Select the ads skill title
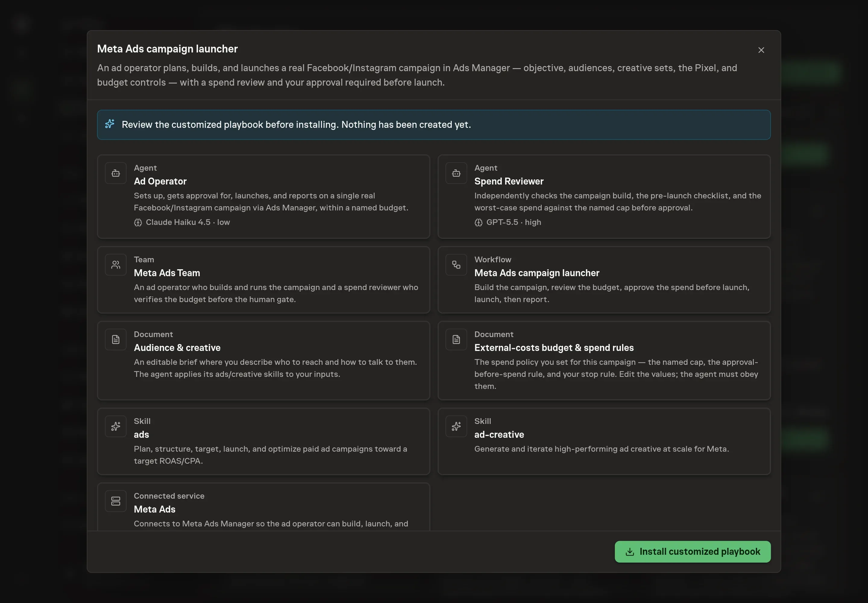868x603 pixels. 141,434
